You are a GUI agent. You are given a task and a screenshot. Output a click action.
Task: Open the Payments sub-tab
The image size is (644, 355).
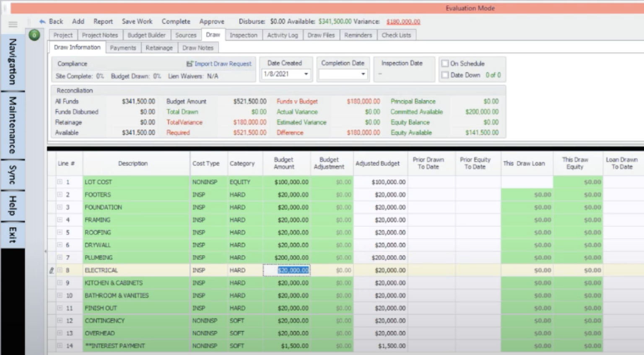[x=123, y=48]
